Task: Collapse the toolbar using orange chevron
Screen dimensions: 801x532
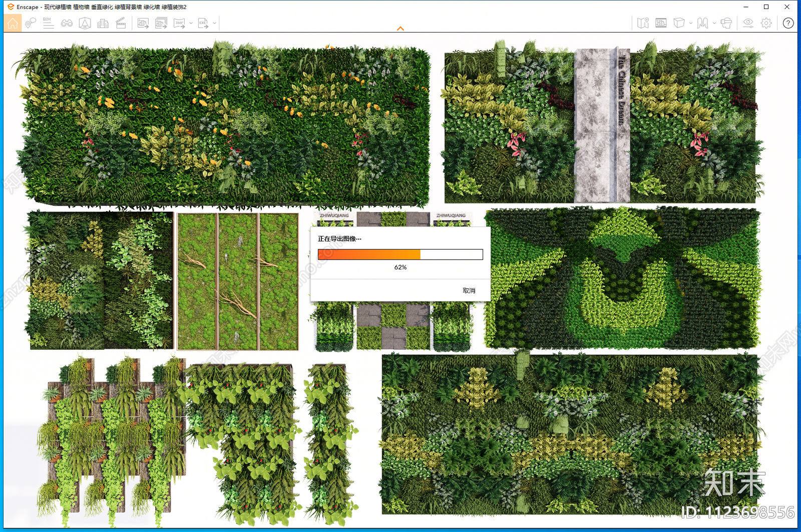Action: coord(400,29)
